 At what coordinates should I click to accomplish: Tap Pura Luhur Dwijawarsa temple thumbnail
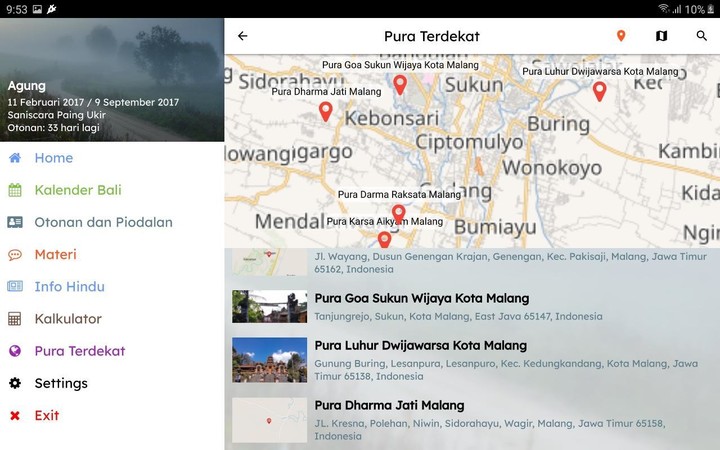(x=269, y=360)
